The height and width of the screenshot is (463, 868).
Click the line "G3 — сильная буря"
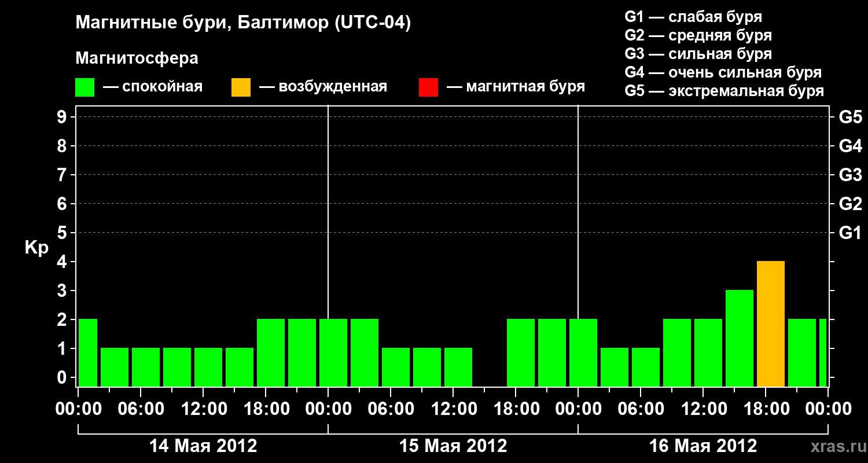pyautogui.click(x=698, y=54)
